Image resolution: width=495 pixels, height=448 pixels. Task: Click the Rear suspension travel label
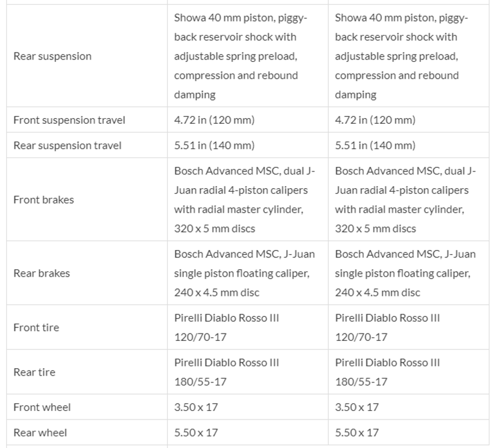67,145
